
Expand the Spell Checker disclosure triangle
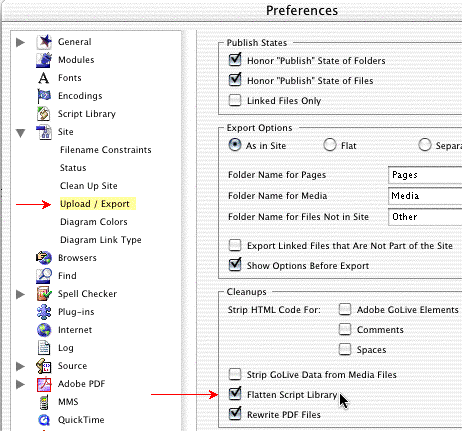tap(21, 294)
